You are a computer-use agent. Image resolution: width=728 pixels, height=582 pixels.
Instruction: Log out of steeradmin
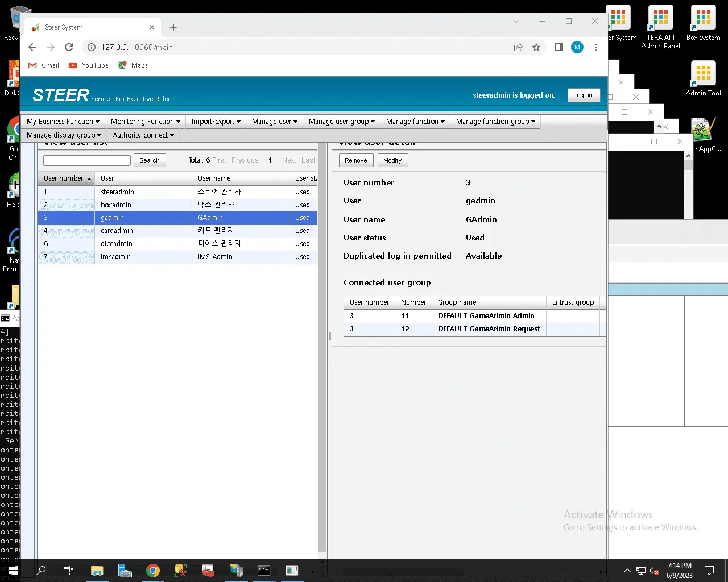(x=584, y=95)
